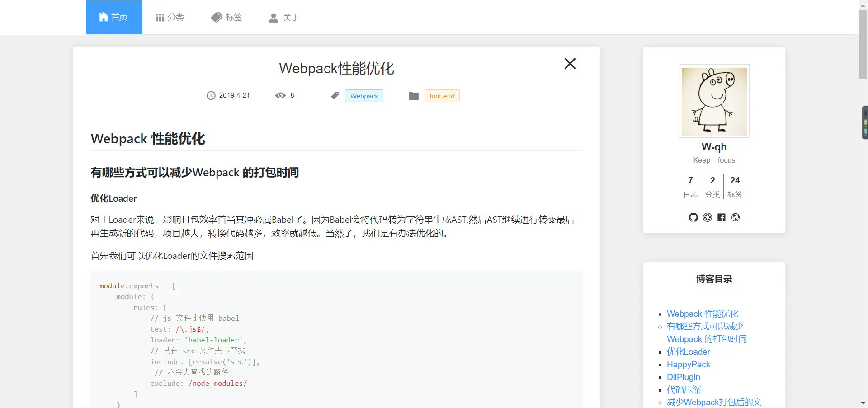868x408 pixels.
Task: Click the 博客目录 panel heading
Action: 714,279
